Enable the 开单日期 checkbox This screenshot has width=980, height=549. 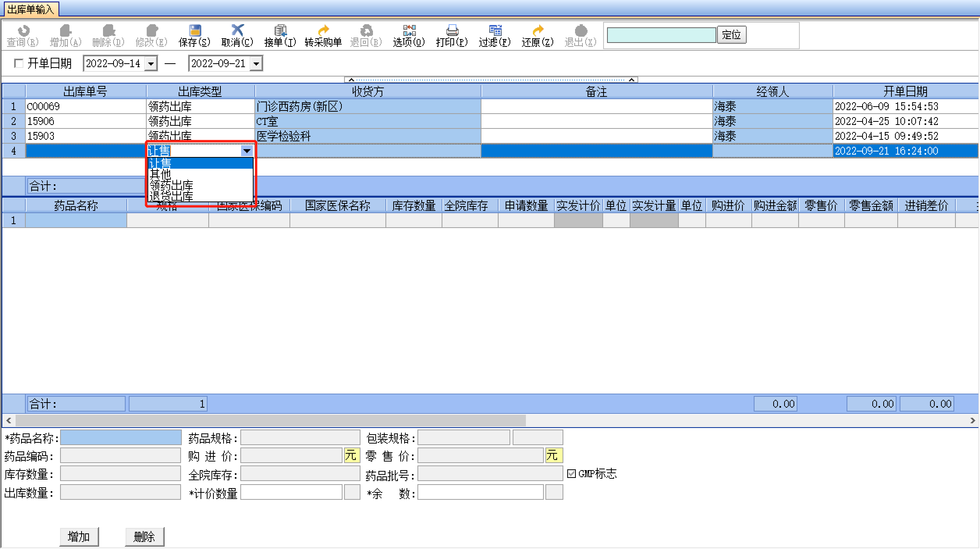[x=18, y=63]
